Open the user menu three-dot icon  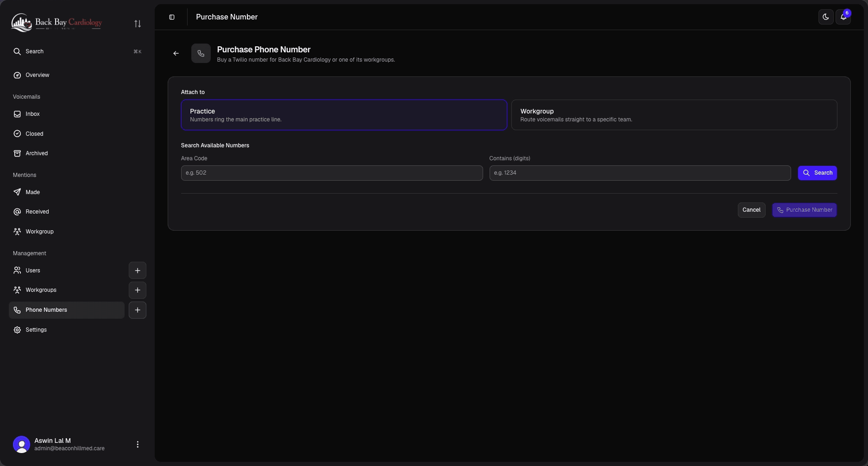[138, 444]
